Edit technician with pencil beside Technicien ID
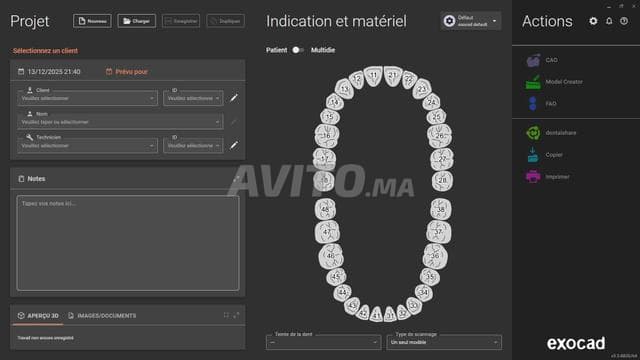The height and width of the screenshot is (360, 640). [x=234, y=145]
